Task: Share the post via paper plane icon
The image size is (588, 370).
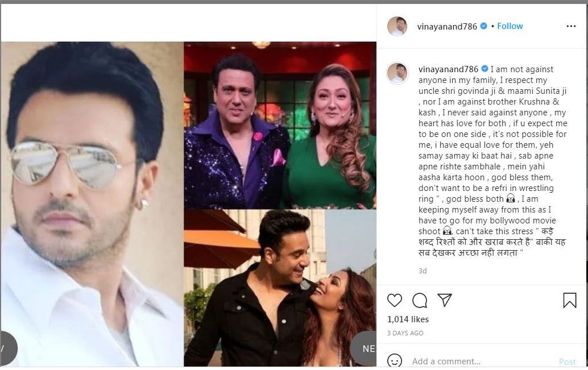Action: (x=445, y=300)
